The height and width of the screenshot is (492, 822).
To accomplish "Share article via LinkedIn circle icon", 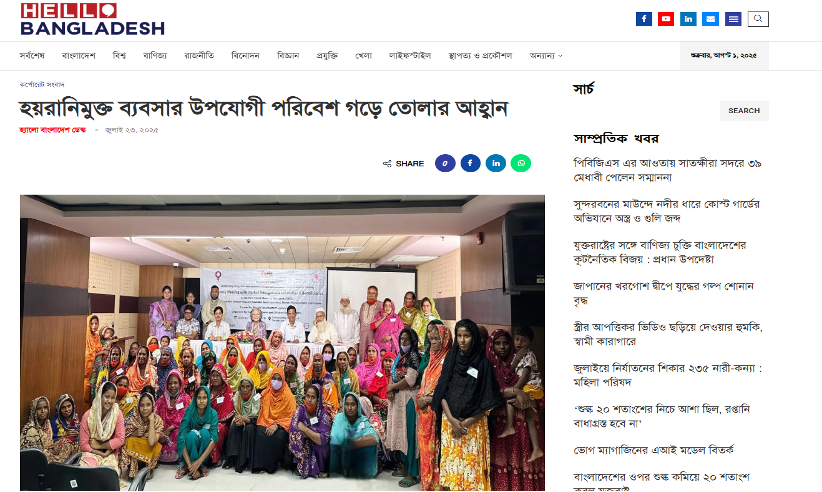I will click(x=496, y=163).
